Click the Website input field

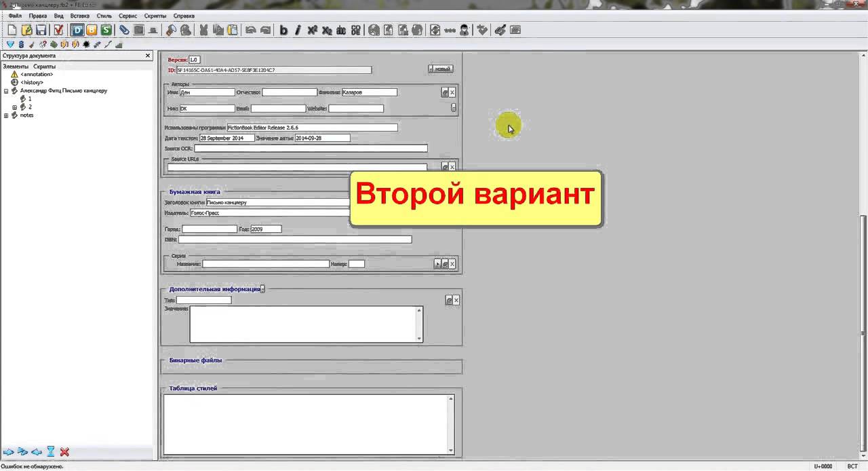coord(356,109)
